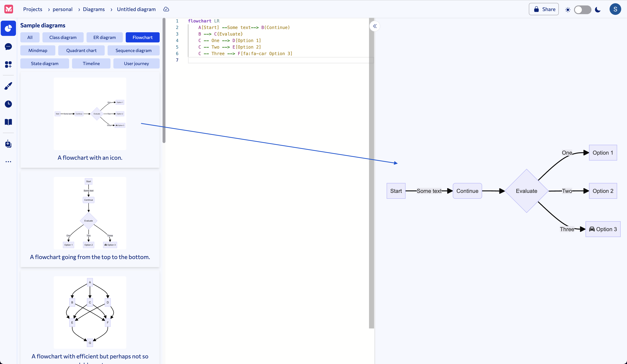Click the cloud sync status icon
Screen dimensions: 627x364
pyautogui.click(x=166, y=9)
